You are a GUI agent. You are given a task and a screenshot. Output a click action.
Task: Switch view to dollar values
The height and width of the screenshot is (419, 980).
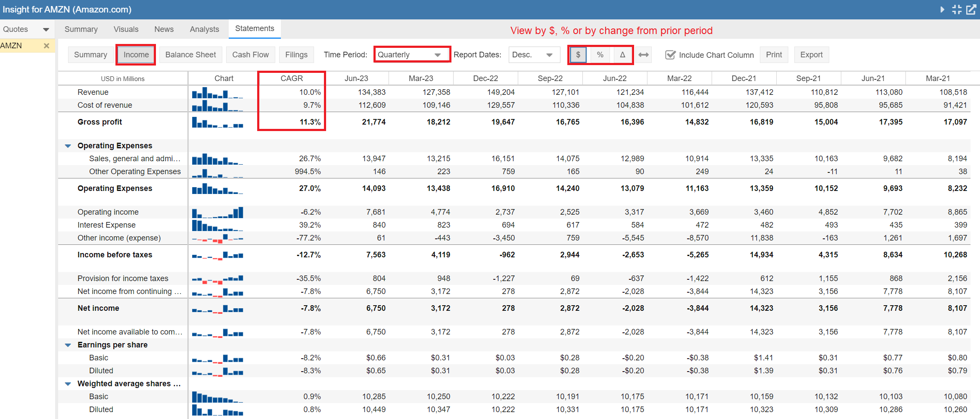click(x=578, y=55)
